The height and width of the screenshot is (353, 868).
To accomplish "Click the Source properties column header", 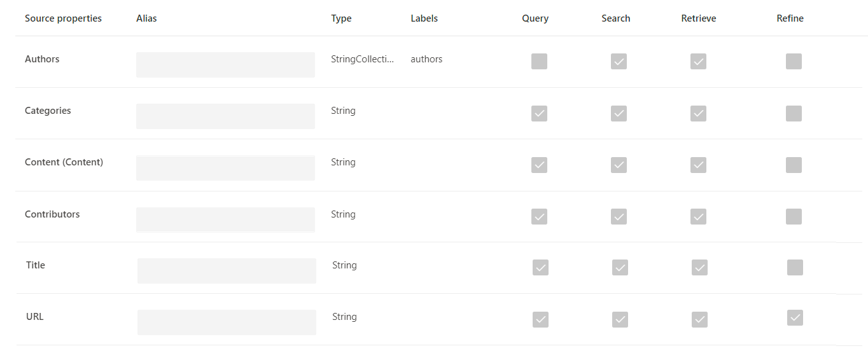I will [x=63, y=18].
